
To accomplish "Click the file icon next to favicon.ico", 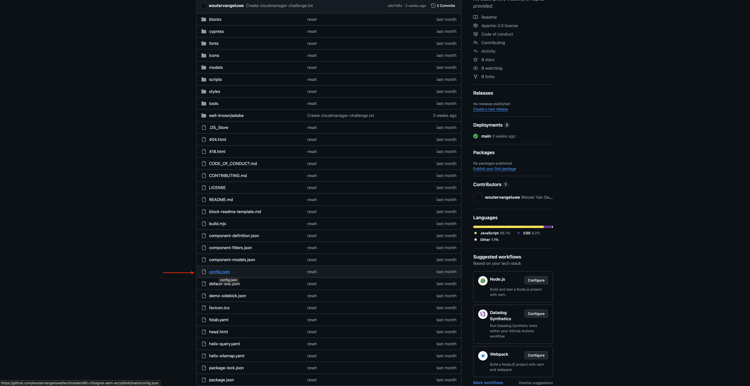I will [x=204, y=308].
